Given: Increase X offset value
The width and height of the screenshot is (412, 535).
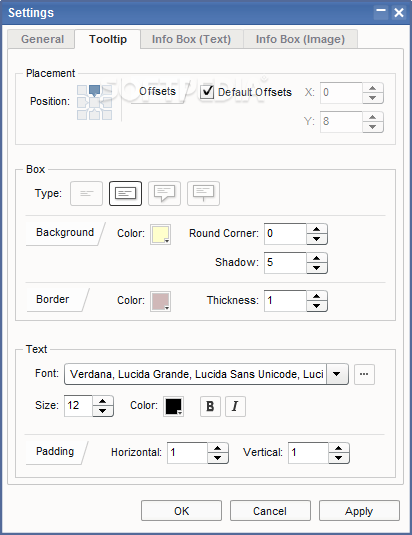Looking at the screenshot, I should (373, 88).
